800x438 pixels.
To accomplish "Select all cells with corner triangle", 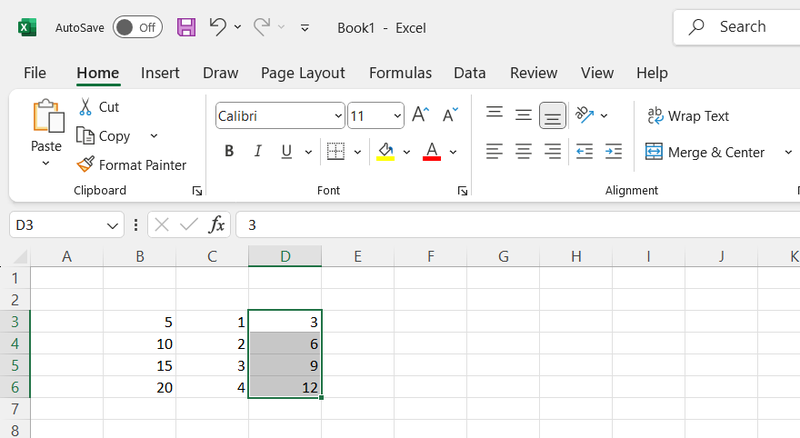I will (x=19, y=256).
